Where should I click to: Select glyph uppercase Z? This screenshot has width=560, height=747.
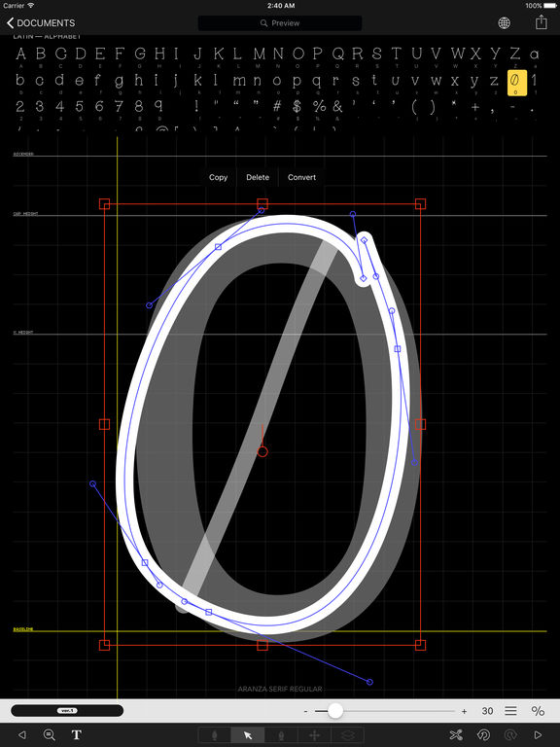pos(514,53)
